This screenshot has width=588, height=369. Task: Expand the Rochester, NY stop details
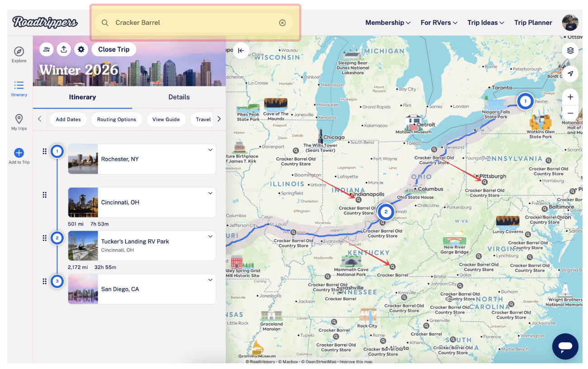(x=210, y=149)
